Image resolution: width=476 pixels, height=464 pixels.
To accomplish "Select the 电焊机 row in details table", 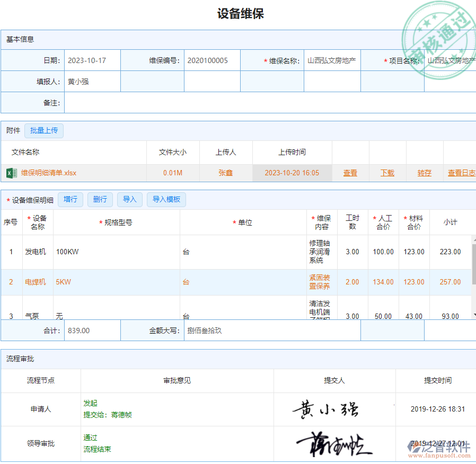I will click(36, 282).
